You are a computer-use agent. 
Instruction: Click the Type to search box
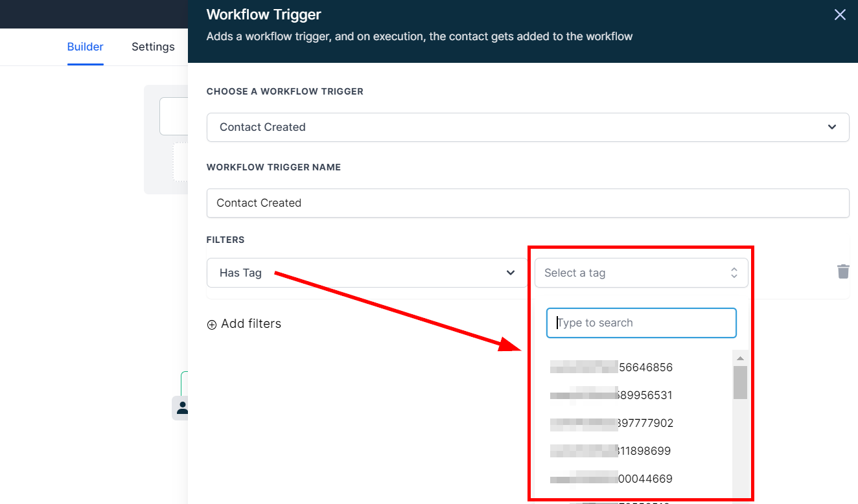[642, 323]
